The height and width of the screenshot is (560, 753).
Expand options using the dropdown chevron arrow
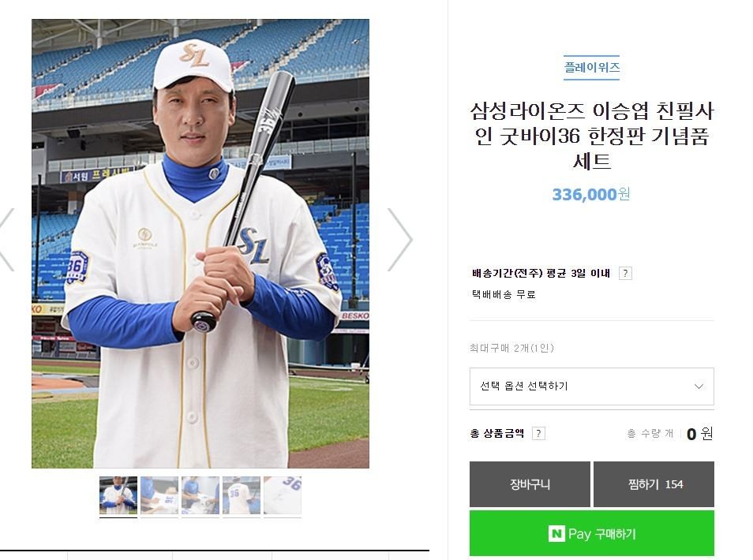pos(699,386)
